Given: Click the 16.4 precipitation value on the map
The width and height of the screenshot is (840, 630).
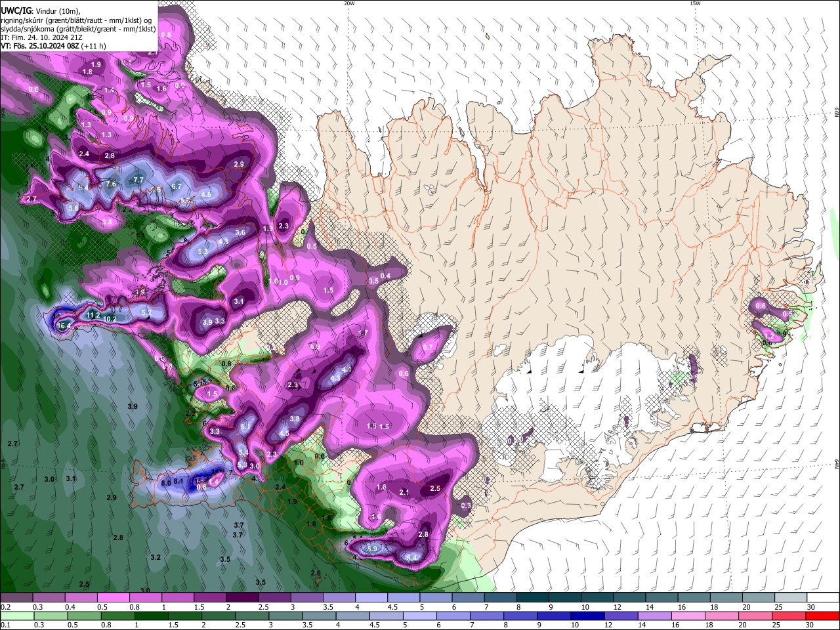Looking at the screenshot, I should [64, 325].
